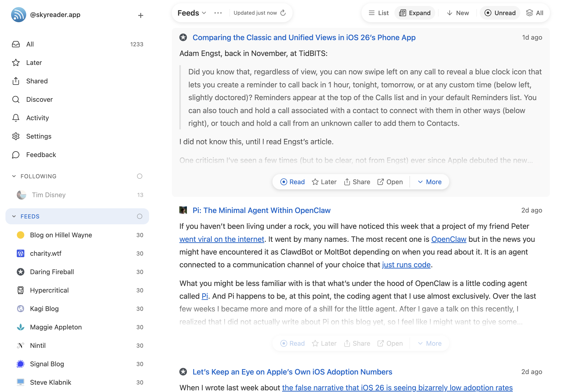The height and width of the screenshot is (392, 569).
Task: Open the Activity bell in the sidebar
Action: 16,118
